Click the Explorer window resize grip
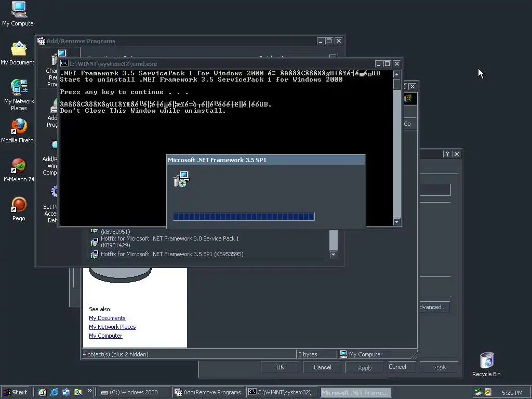Image resolution: width=532 pixels, height=399 pixels. [x=414, y=355]
